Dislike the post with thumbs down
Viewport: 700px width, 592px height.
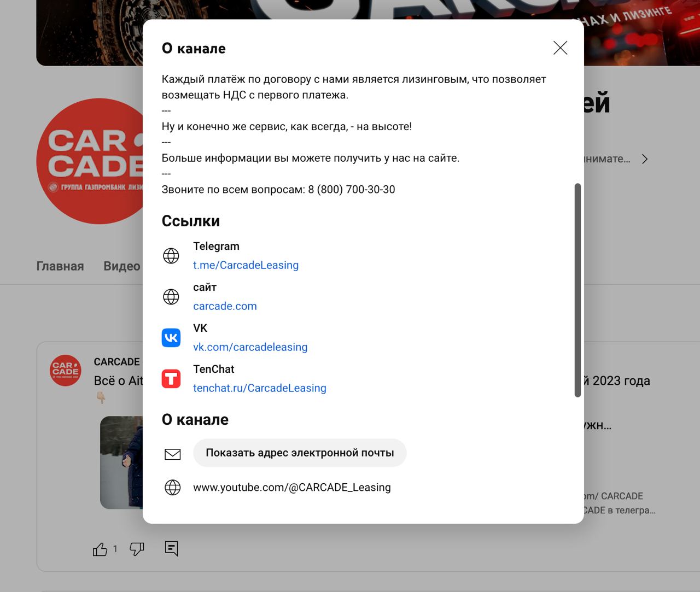[x=137, y=549]
